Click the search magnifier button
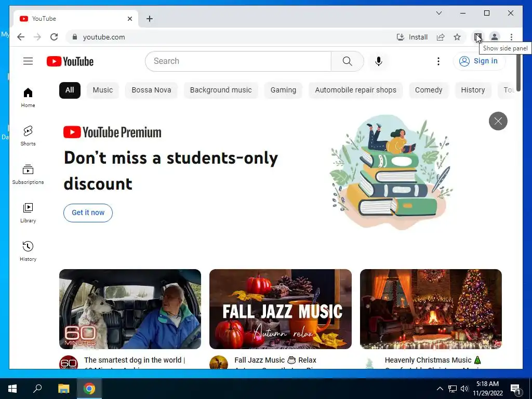Image resolution: width=532 pixels, height=399 pixels. pyautogui.click(x=347, y=61)
